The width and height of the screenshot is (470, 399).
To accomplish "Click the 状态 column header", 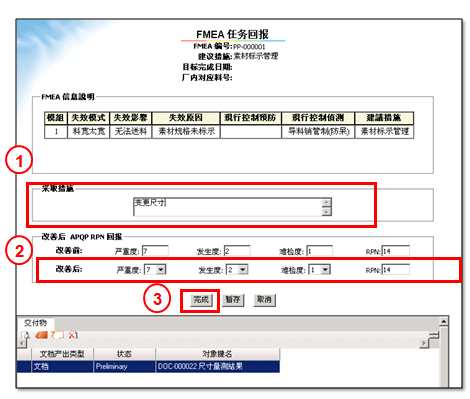I will point(124,354).
